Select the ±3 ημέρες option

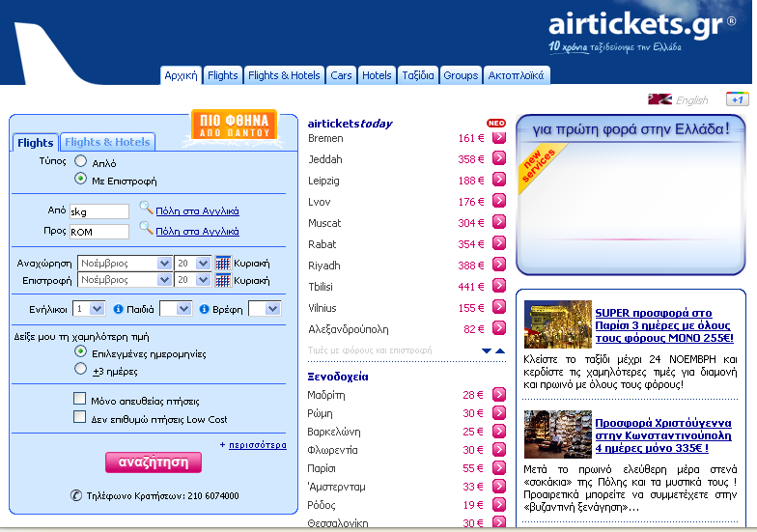tap(81, 369)
